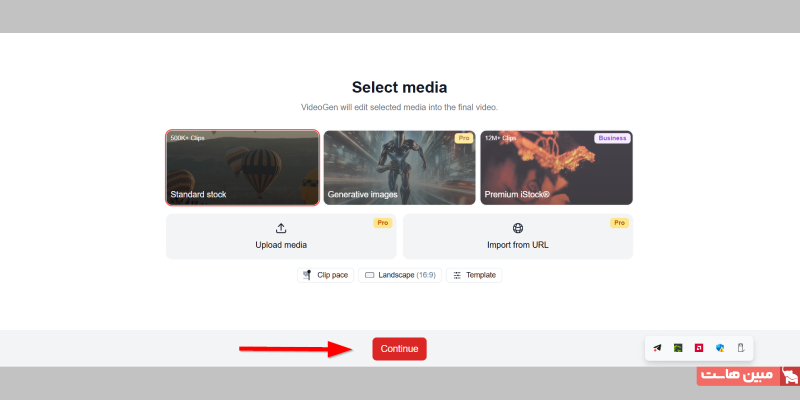Click the red Continue button
Screen dimensions: 800x400
click(x=399, y=349)
